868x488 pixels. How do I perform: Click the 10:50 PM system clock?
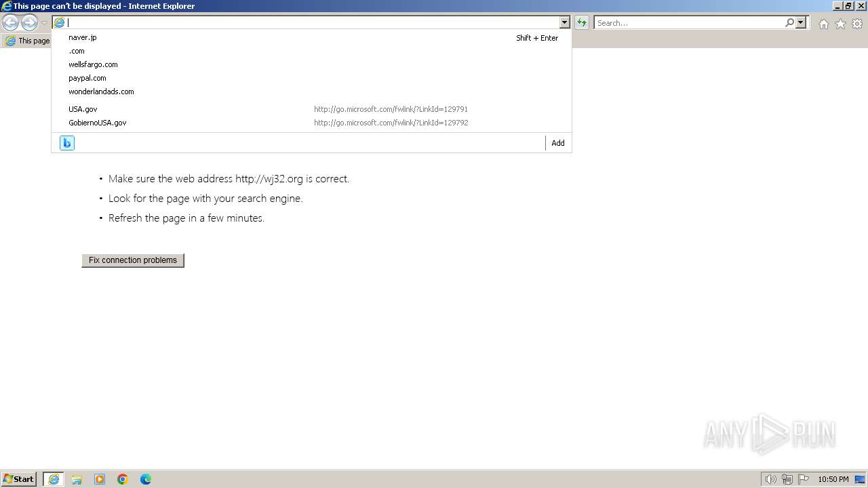point(833,479)
